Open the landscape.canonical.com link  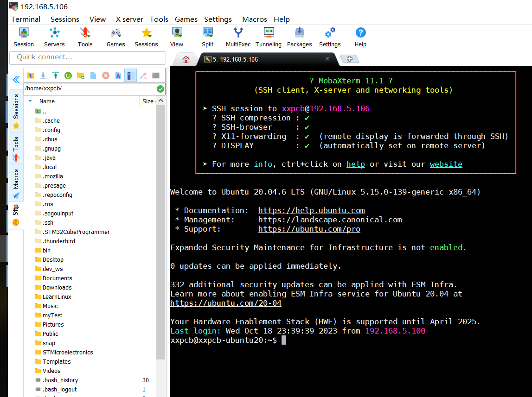[x=330, y=220]
